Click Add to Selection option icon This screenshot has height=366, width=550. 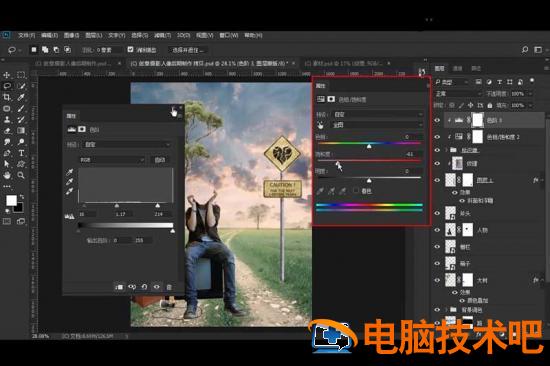tap(45, 50)
